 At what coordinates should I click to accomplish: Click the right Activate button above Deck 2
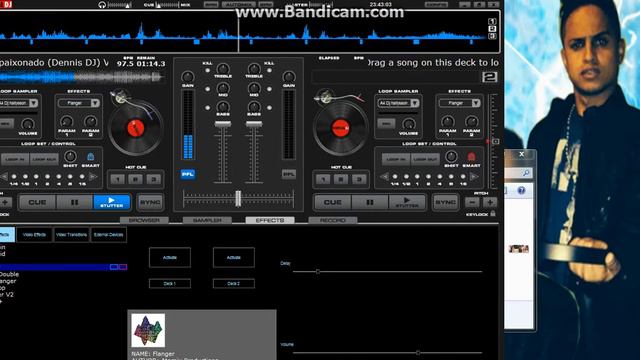[233, 258]
